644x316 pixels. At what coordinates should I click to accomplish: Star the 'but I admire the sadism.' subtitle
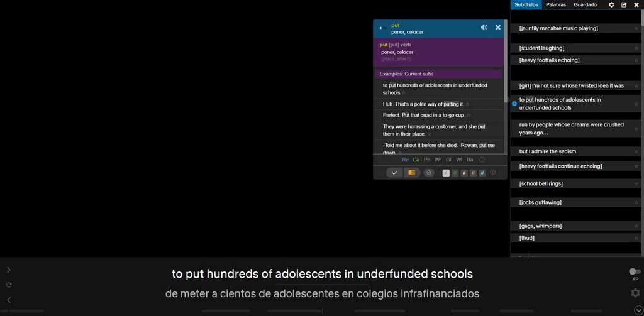pyautogui.click(x=636, y=151)
